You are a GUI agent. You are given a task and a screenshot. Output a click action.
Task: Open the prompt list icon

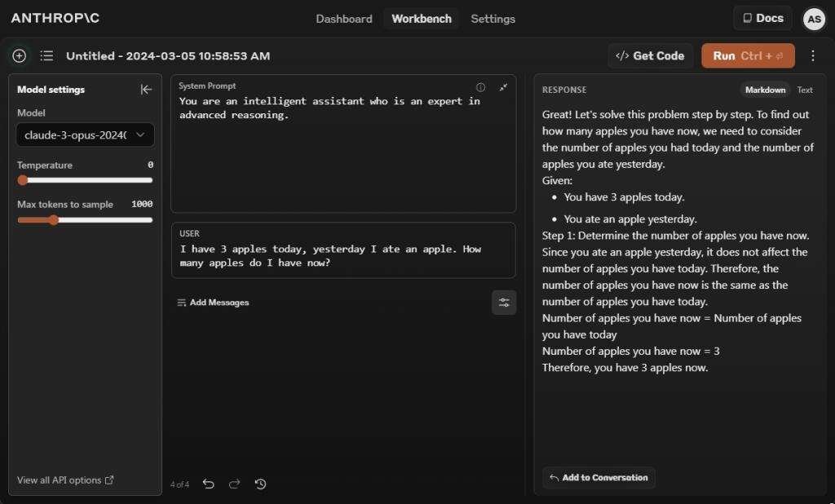click(46, 55)
